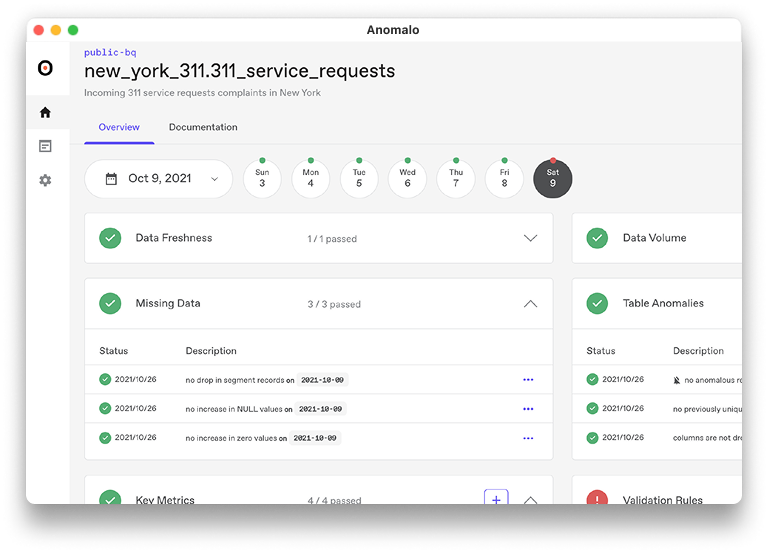This screenshot has width=768, height=552.
Task: Open the notes page icon in sidebar
Action: pos(45,146)
